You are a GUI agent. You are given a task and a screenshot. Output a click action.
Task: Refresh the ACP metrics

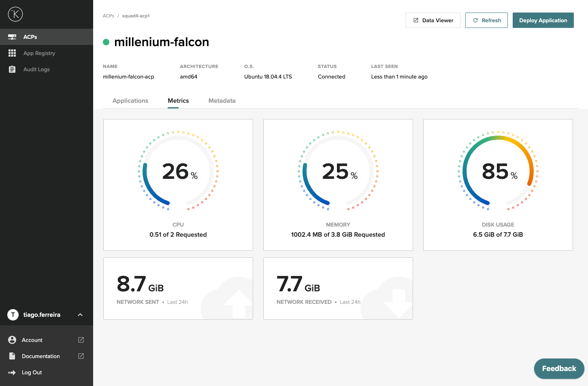coord(486,20)
